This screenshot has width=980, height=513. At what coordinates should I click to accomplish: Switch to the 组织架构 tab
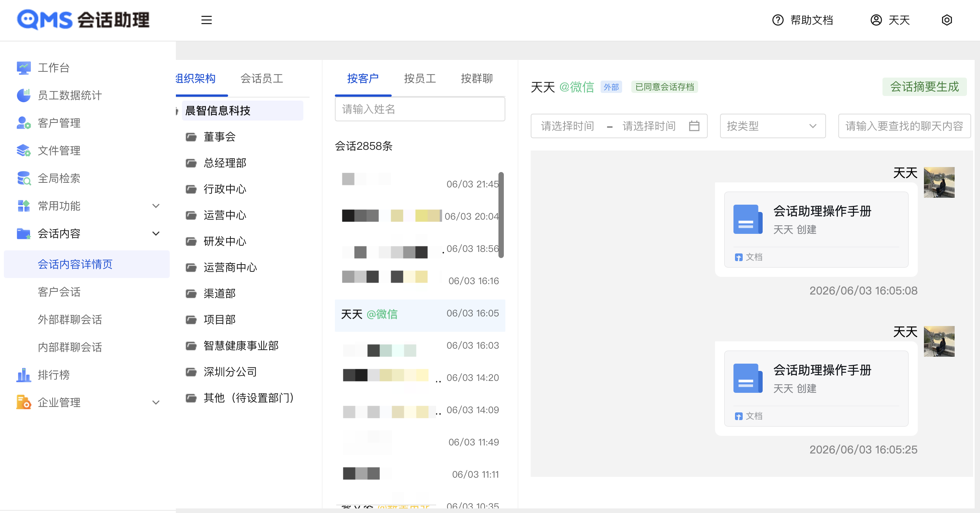coord(196,79)
